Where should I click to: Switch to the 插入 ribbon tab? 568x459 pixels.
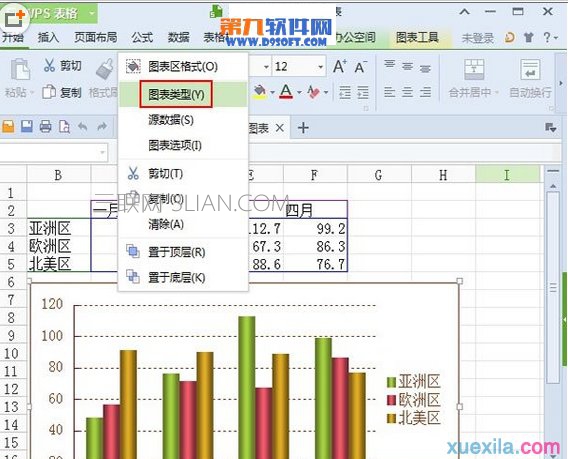[x=48, y=37]
